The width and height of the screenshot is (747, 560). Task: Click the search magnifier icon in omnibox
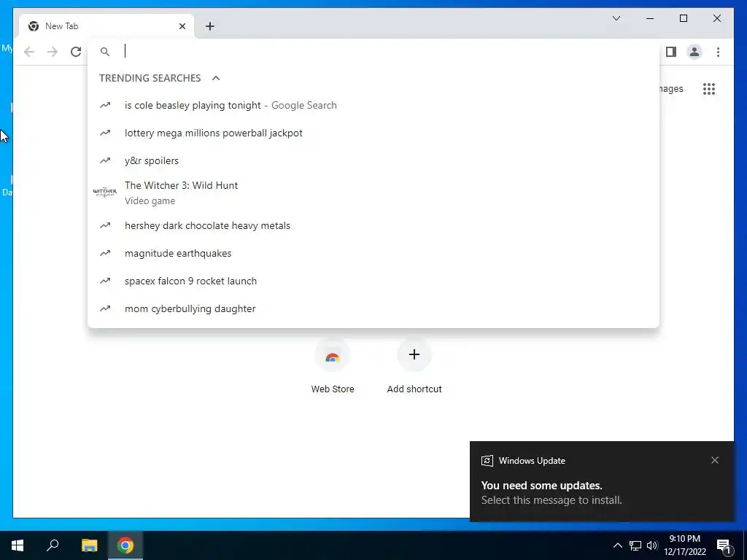pos(105,52)
